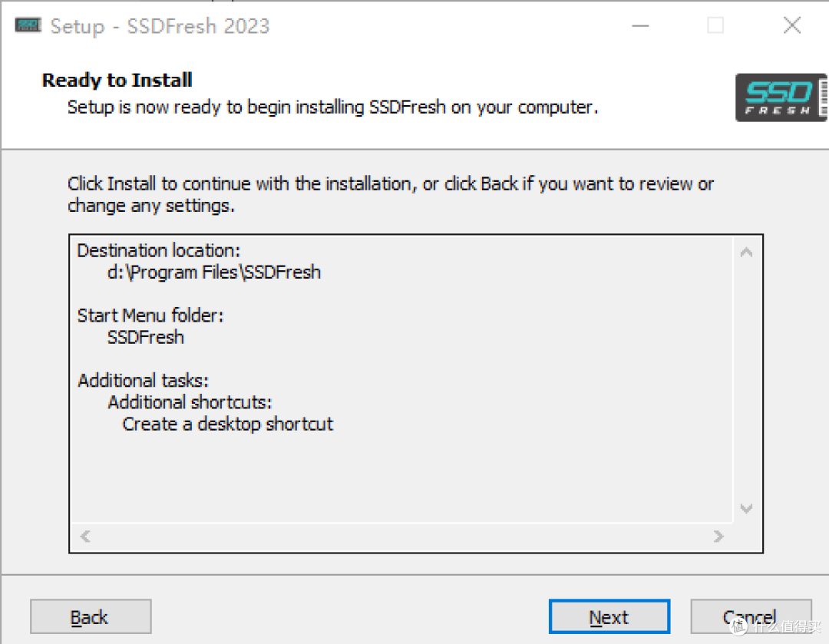Viewport: 829px width, 644px height.
Task: Continue installation with the Next button
Action: [x=609, y=616]
